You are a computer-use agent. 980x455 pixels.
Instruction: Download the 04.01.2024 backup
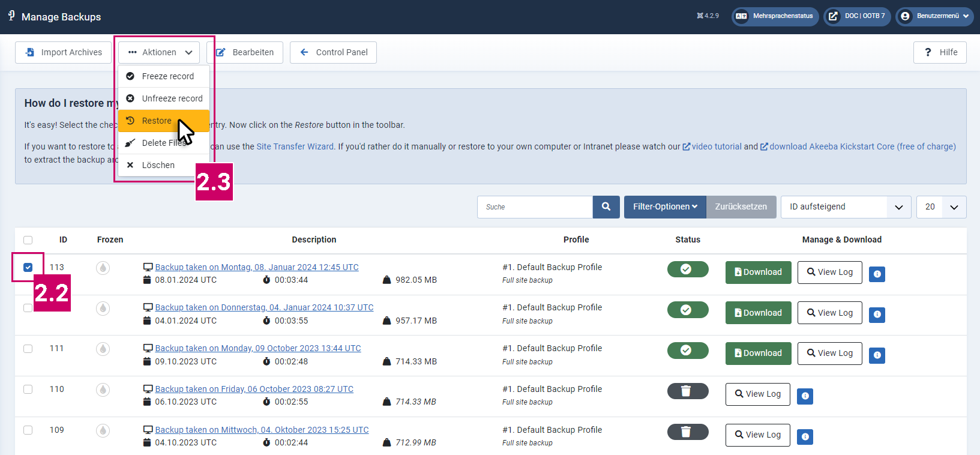[758, 313]
